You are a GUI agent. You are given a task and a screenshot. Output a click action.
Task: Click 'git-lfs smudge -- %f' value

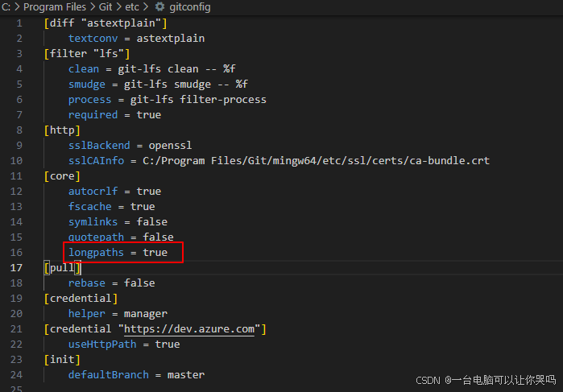click(x=185, y=85)
